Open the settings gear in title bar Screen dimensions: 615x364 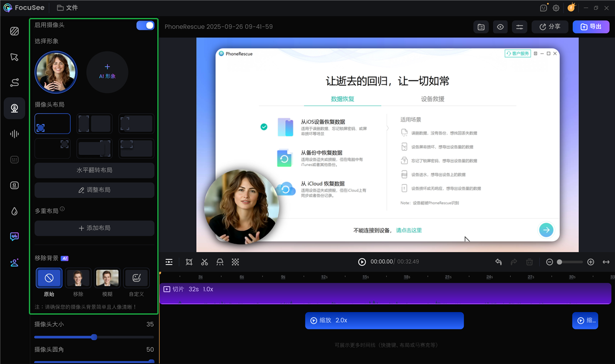tap(556, 8)
